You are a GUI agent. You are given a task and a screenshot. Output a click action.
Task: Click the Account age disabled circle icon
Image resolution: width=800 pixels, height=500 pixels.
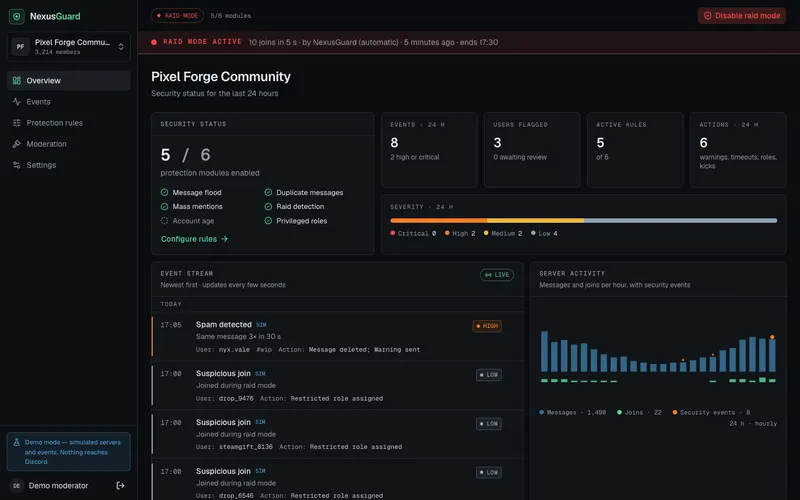coord(164,221)
